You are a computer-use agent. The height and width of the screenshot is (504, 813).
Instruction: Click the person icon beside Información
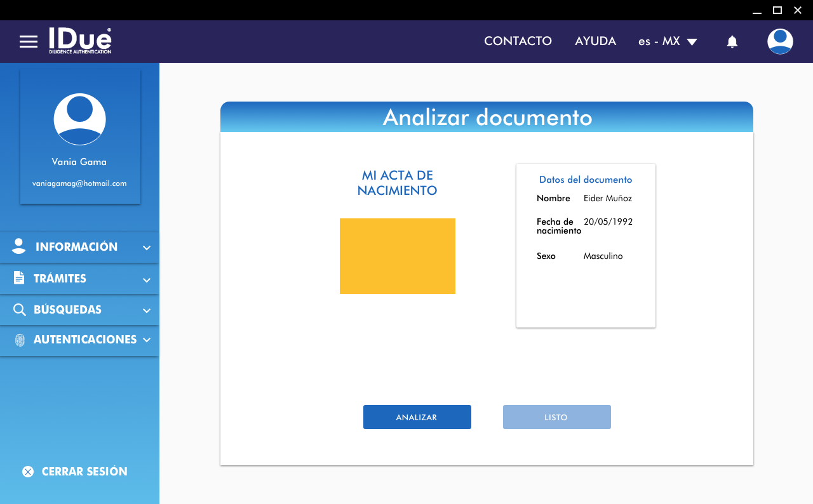19,247
